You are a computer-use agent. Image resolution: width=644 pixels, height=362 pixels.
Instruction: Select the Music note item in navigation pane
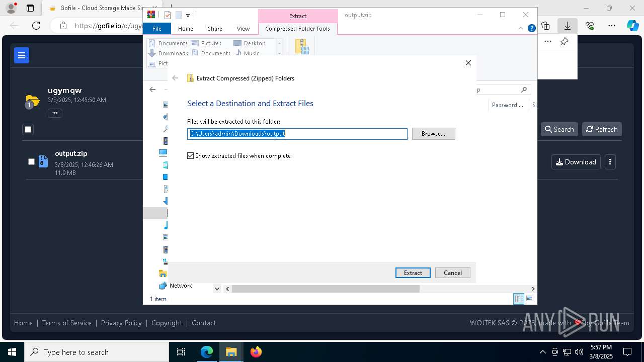(166, 225)
